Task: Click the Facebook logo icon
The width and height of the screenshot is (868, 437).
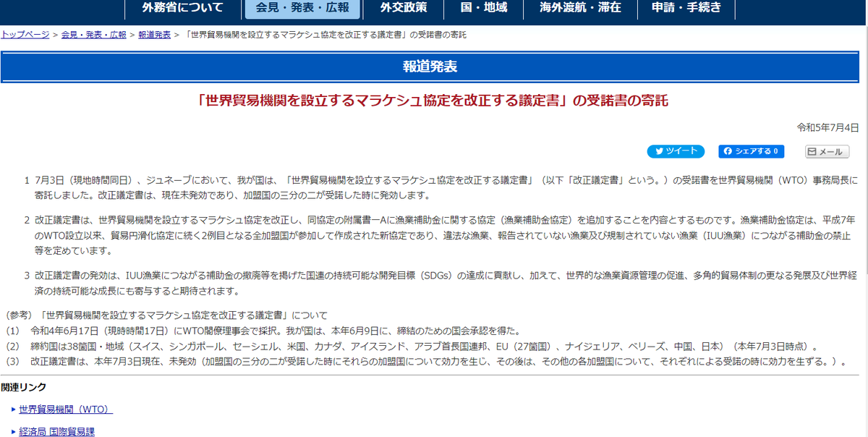Action: point(728,151)
